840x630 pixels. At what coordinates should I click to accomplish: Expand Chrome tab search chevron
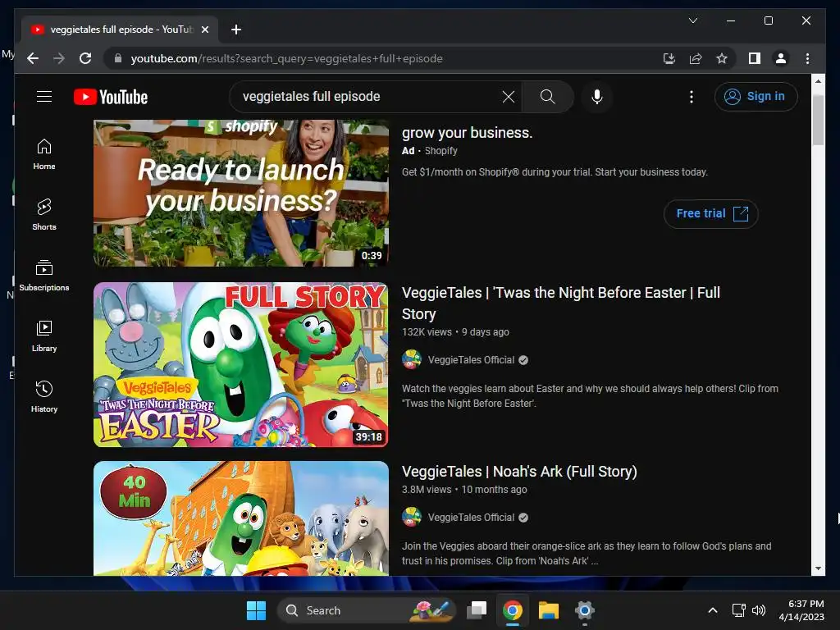[x=692, y=21]
